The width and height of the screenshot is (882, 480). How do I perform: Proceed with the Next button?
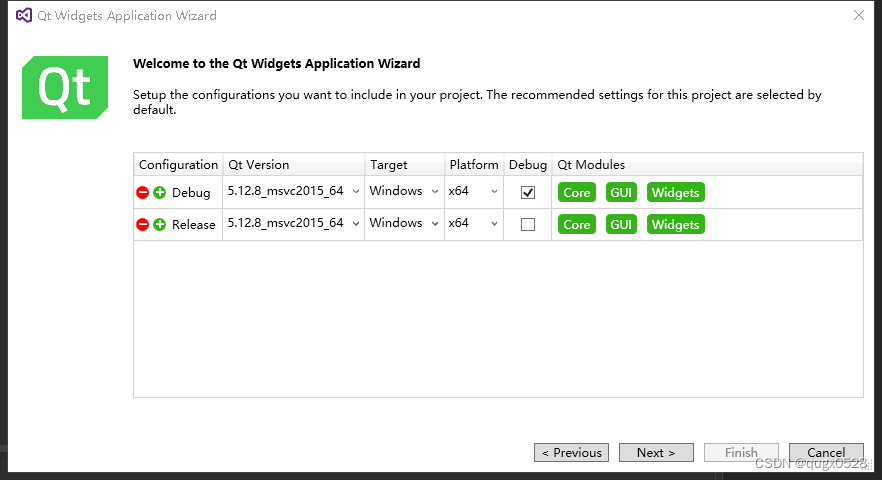[656, 452]
